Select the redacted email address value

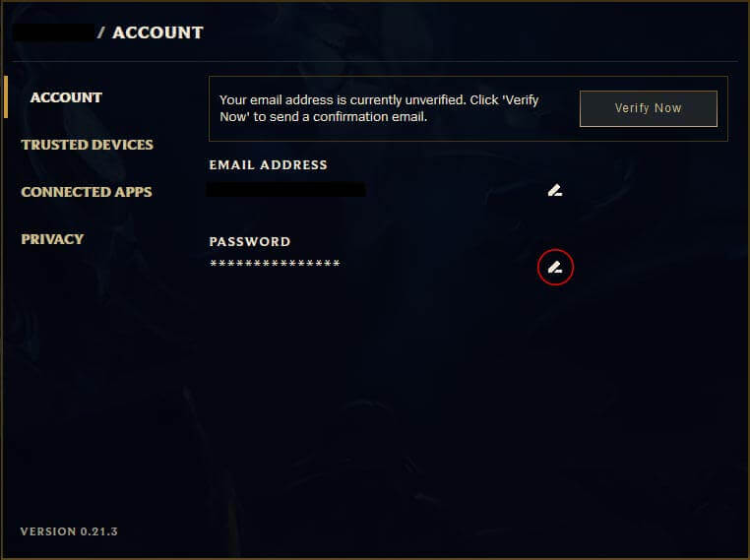pyautogui.click(x=286, y=189)
